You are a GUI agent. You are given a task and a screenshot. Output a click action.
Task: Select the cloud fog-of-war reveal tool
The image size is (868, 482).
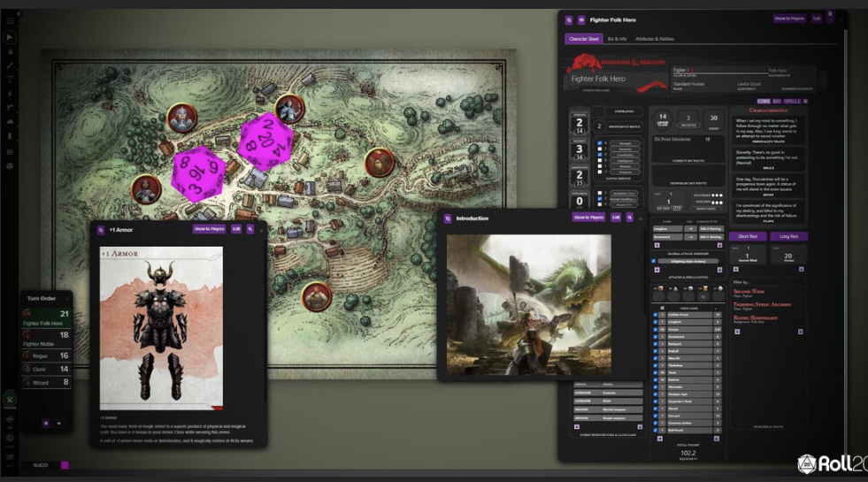10,122
